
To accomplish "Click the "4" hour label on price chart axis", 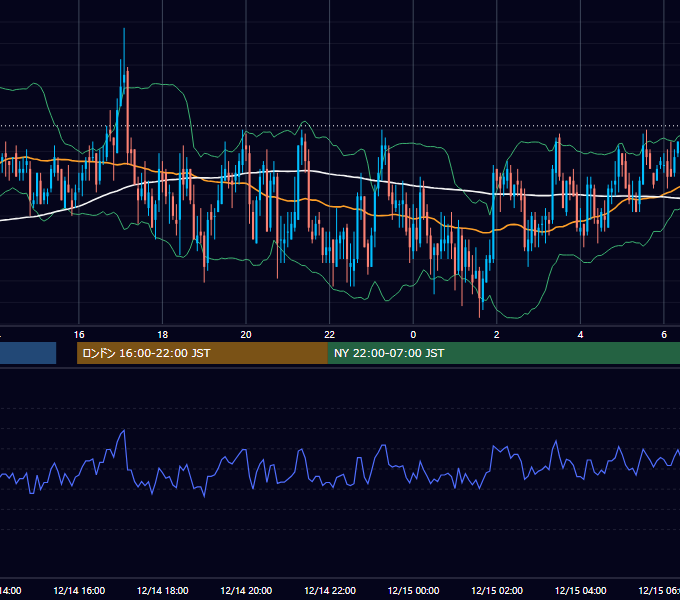I will 580,334.
